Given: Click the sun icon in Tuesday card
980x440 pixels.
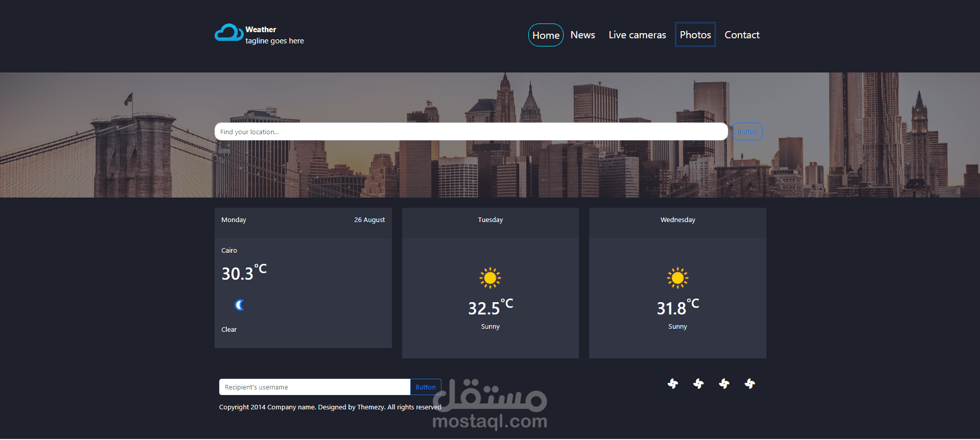Looking at the screenshot, I should [x=490, y=278].
